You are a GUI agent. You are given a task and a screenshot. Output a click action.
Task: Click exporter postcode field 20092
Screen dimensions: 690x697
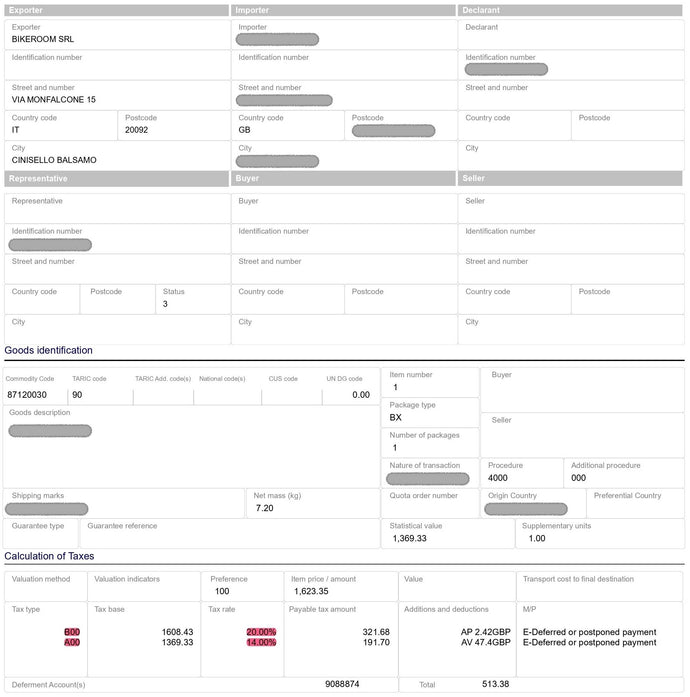coord(136,130)
